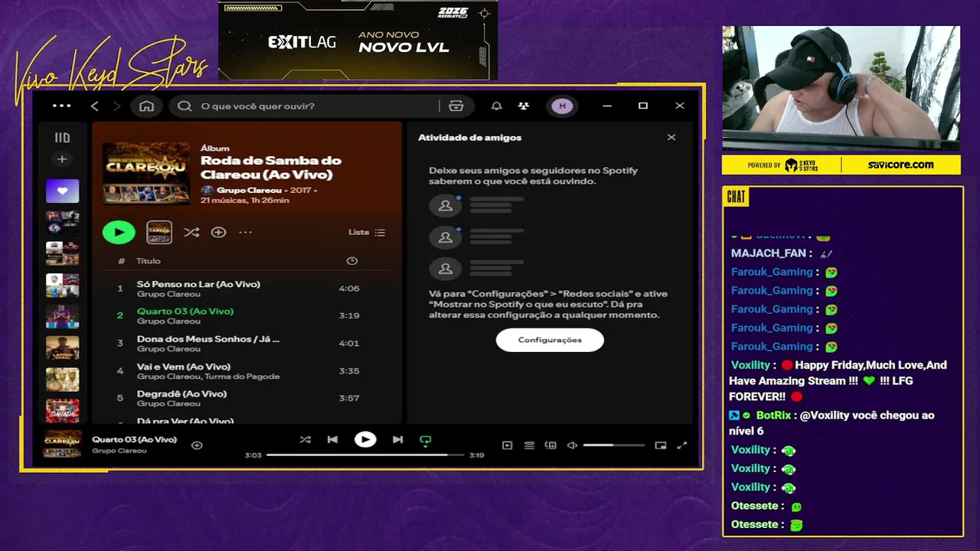Toggle the green repeat button
Screen dimensions: 980x551
(426, 440)
